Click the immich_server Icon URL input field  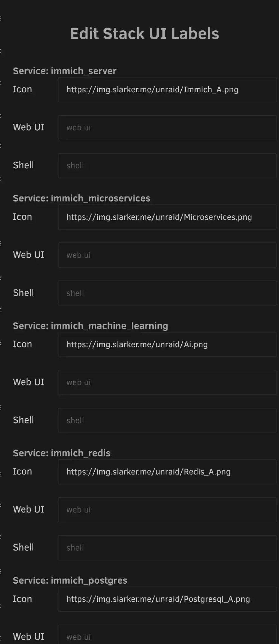point(167,90)
